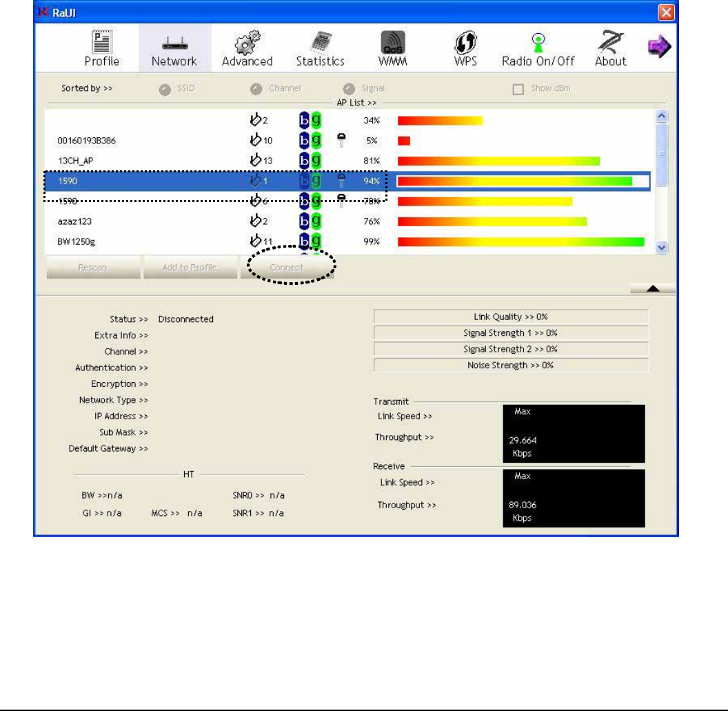This screenshot has height=711, width=728.
Task: Switch to the Network tab label
Action: 174,61
